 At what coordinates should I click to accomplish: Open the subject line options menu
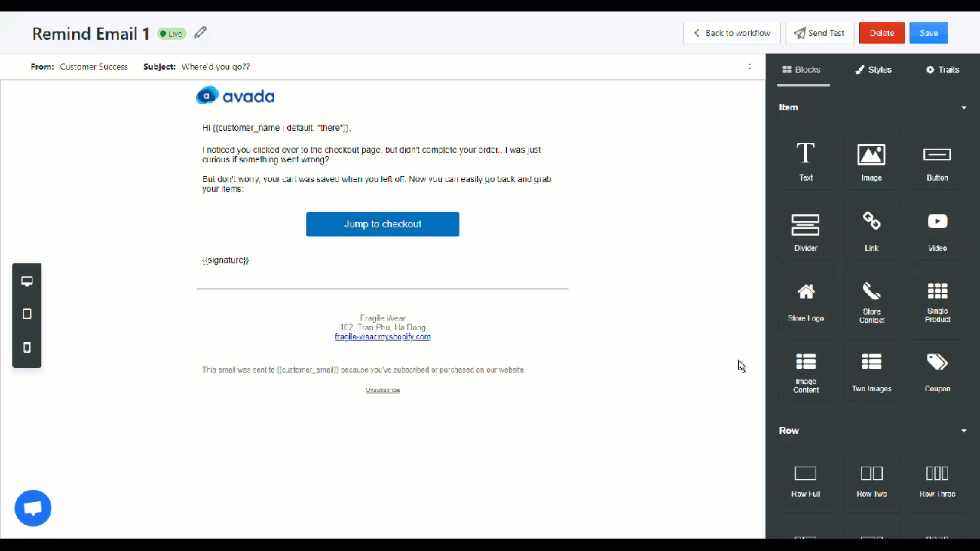click(750, 67)
